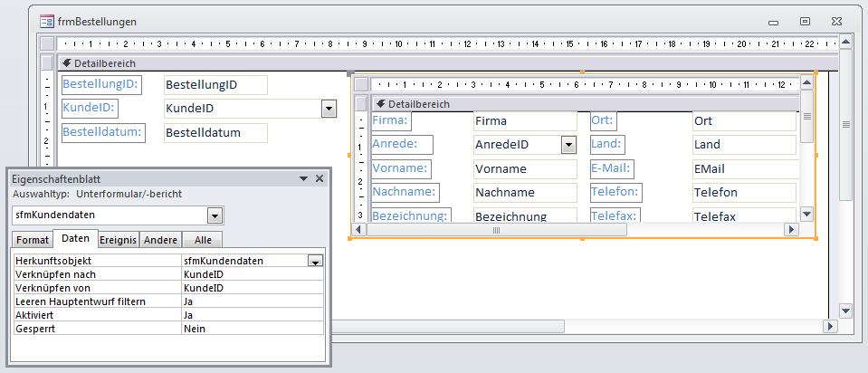Click the subform horizontal scrollbar

pyautogui.click(x=496, y=231)
